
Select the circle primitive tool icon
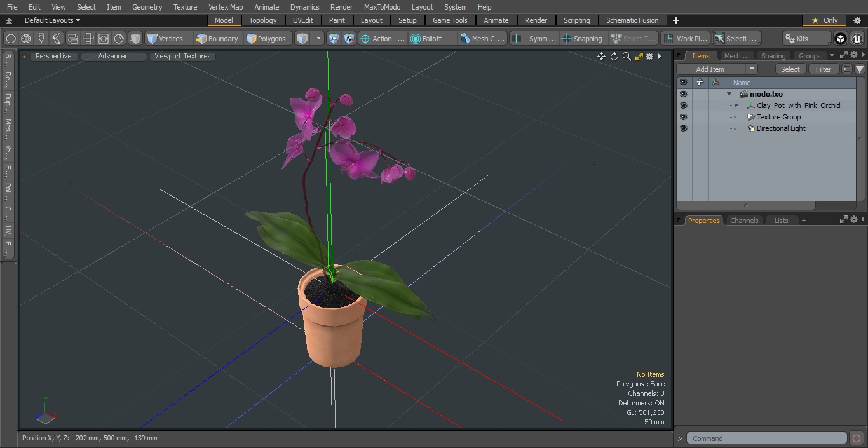[10, 39]
